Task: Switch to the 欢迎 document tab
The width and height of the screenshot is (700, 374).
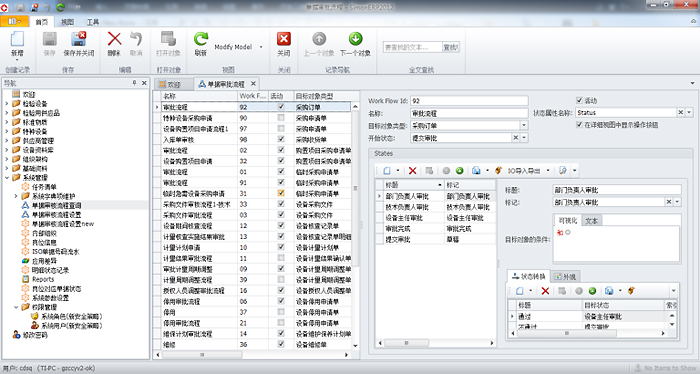Action: click(173, 84)
